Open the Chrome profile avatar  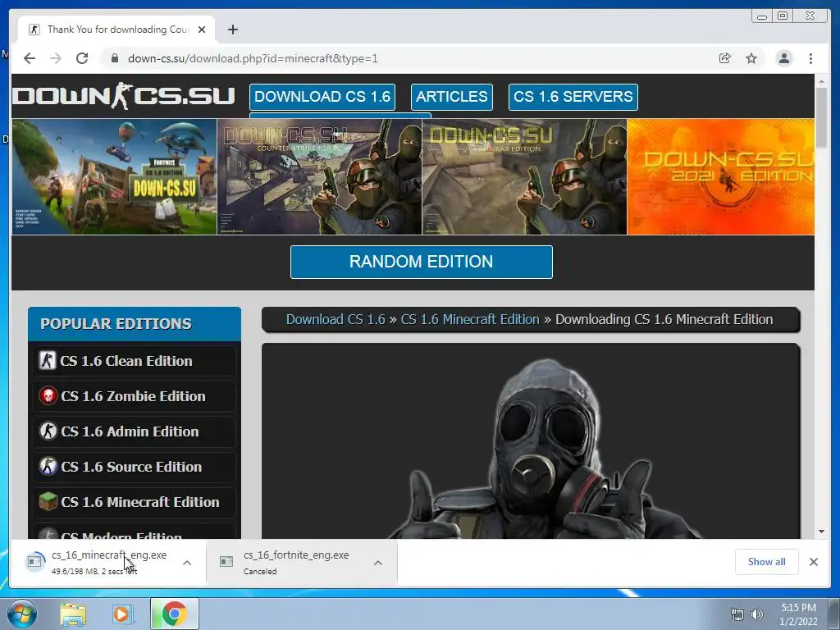tap(783, 58)
